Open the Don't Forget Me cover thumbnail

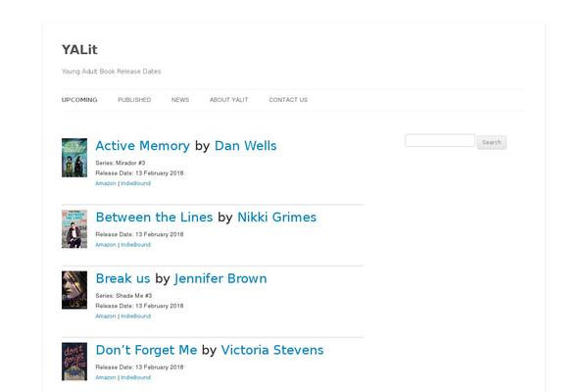74,362
